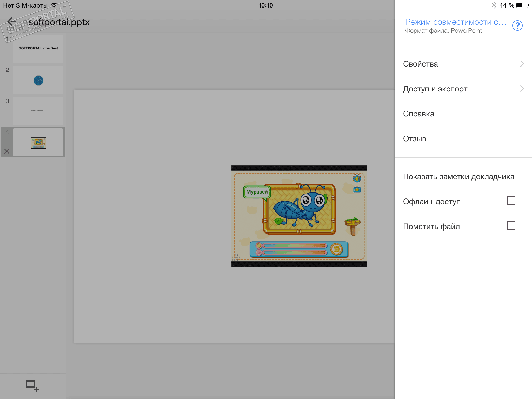The image size is (532, 399).
Task: Delete slide 4 with the X icon
Action: (x=7, y=151)
